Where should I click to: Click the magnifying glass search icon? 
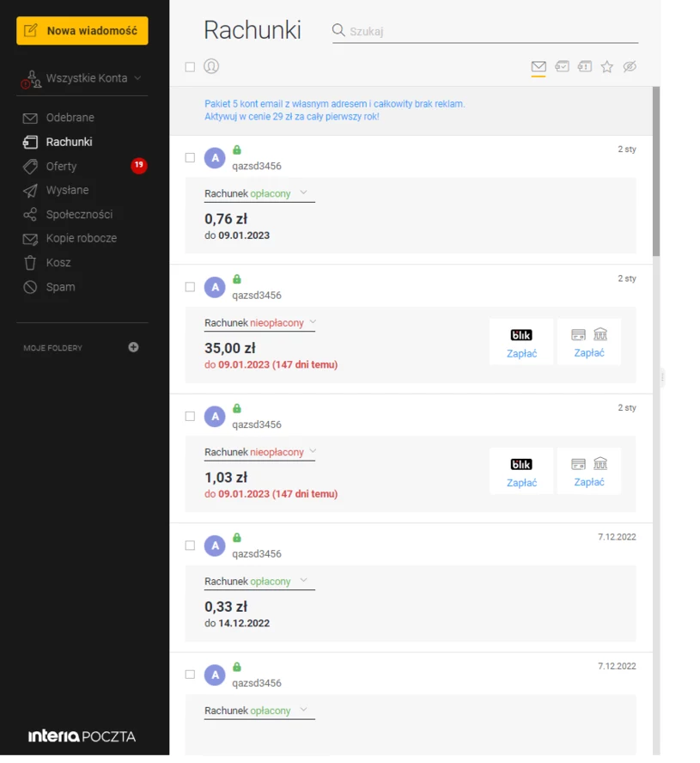[338, 31]
